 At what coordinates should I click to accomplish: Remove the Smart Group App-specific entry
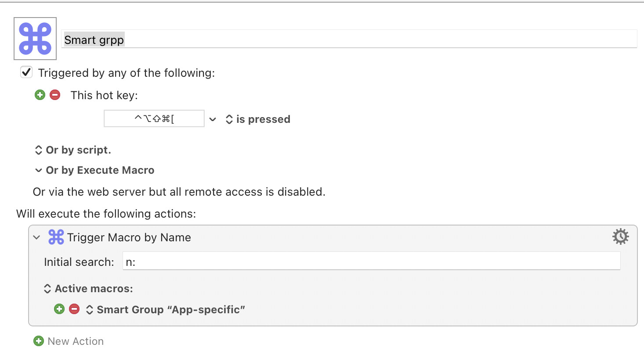pos(74,309)
